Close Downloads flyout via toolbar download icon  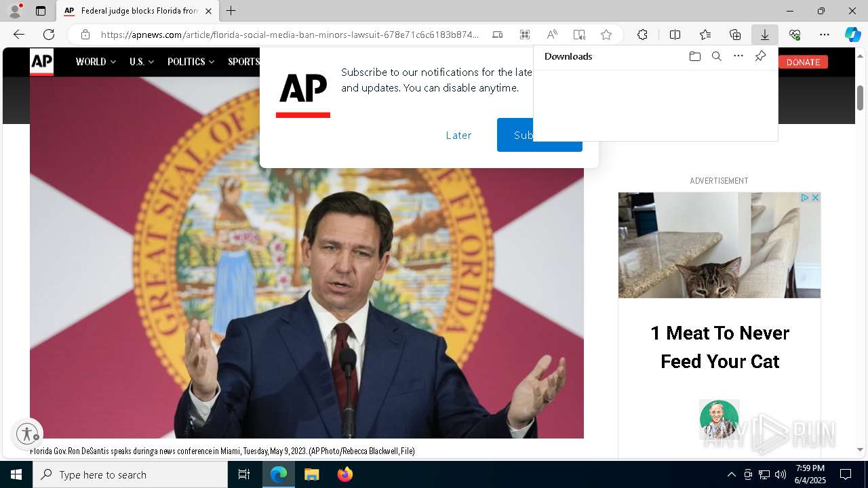pos(764,35)
